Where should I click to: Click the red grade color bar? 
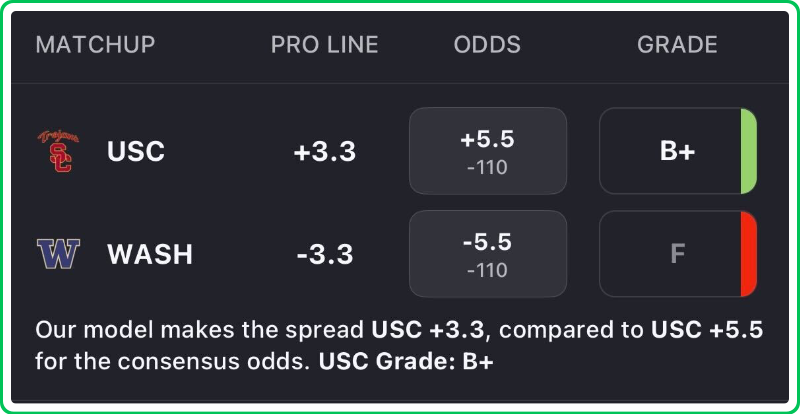click(748, 254)
